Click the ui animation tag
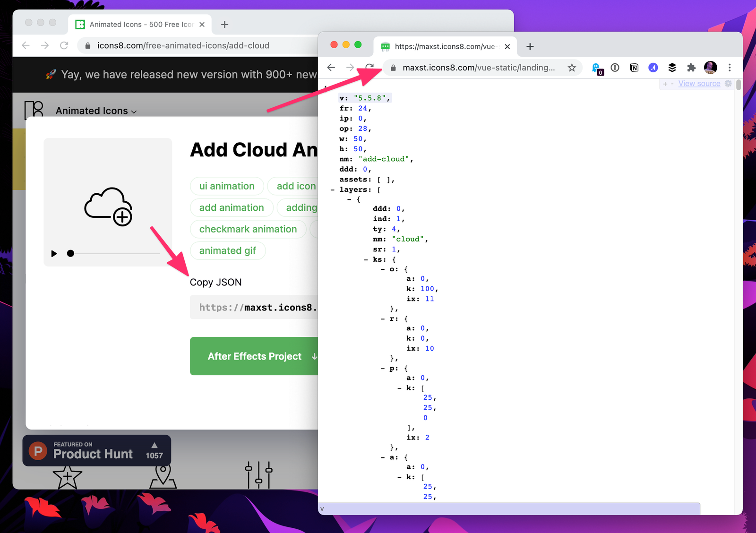 (x=227, y=186)
